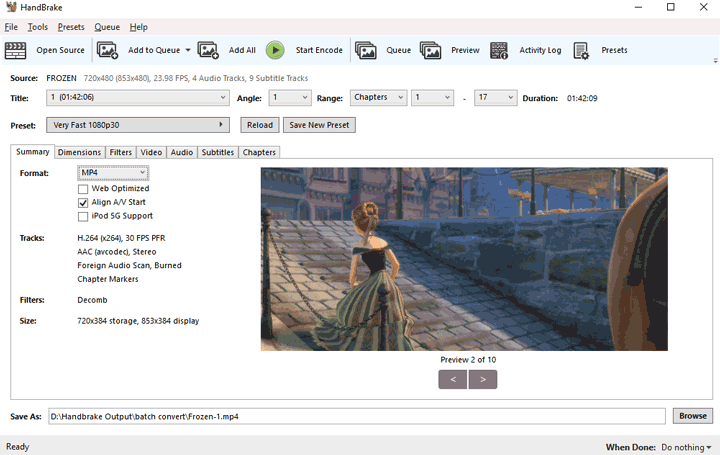The height and width of the screenshot is (455, 720).
Task: Open the Queue icon in toolbar
Action: [x=366, y=50]
